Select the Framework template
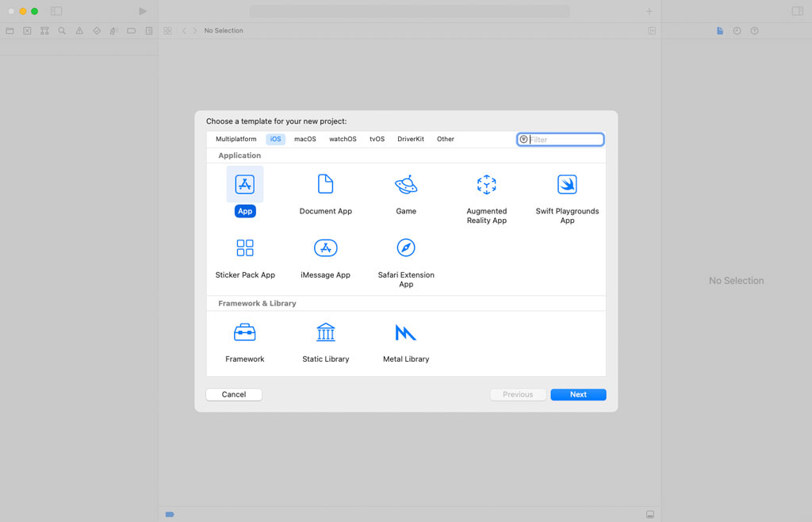Viewport: 812px width, 522px height. coord(245,332)
